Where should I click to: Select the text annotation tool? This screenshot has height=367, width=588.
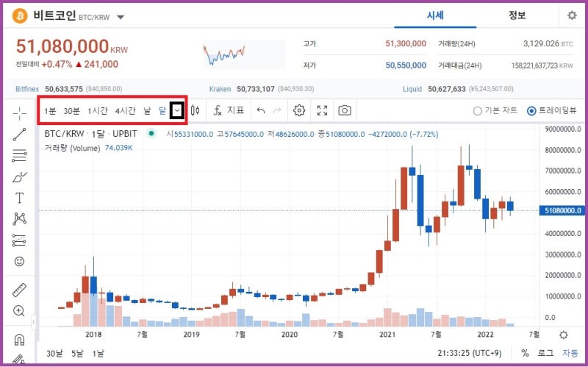pyautogui.click(x=19, y=198)
